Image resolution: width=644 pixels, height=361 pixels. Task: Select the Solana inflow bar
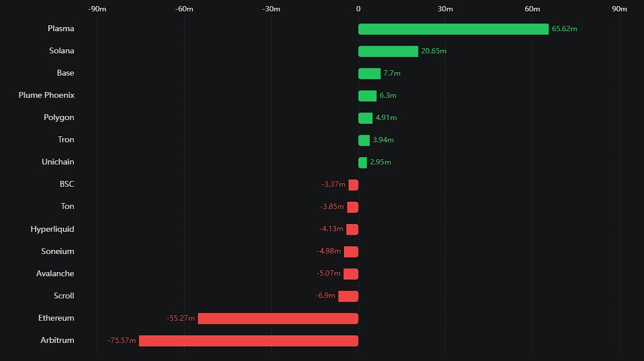tap(388, 51)
